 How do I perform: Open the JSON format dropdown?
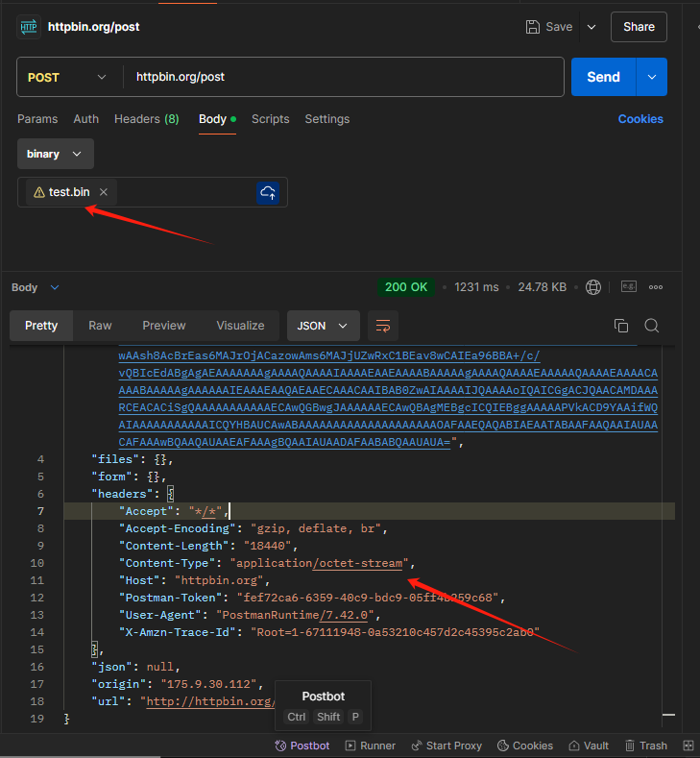pos(323,326)
